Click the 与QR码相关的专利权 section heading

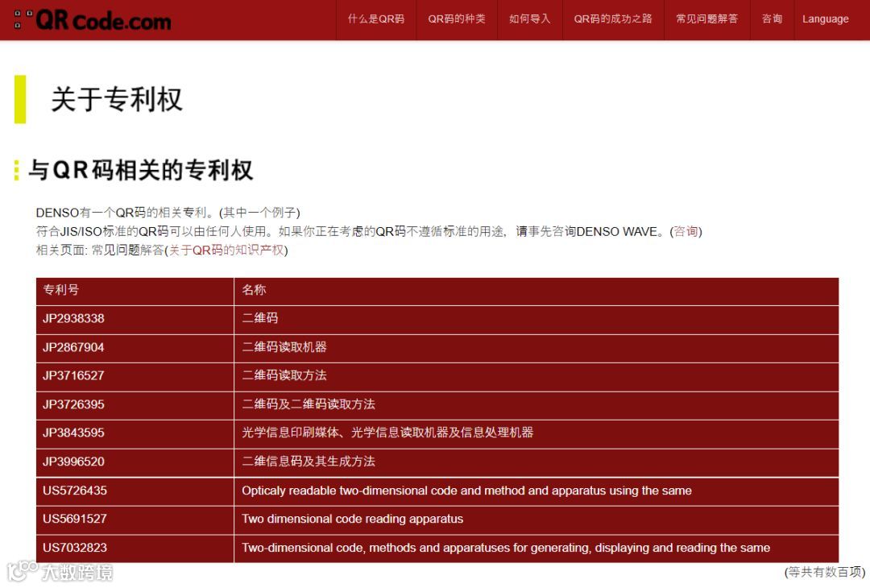click(x=141, y=170)
